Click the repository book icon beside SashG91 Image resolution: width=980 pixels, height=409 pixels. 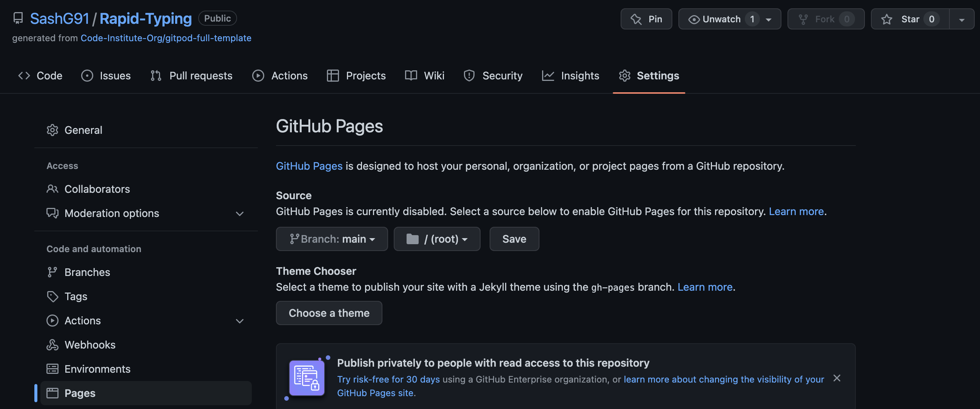pyautogui.click(x=18, y=18)
